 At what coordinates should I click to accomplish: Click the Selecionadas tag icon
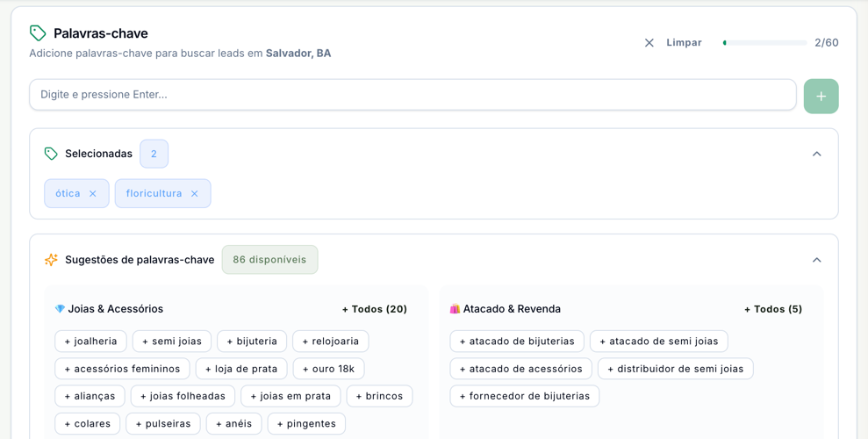click(x=51, y=154)
